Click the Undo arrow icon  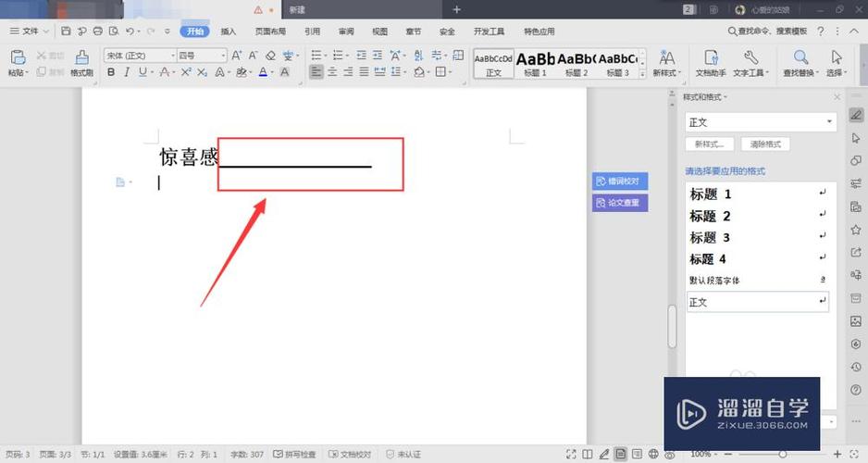pyautogui.click(x=130, y=31)
